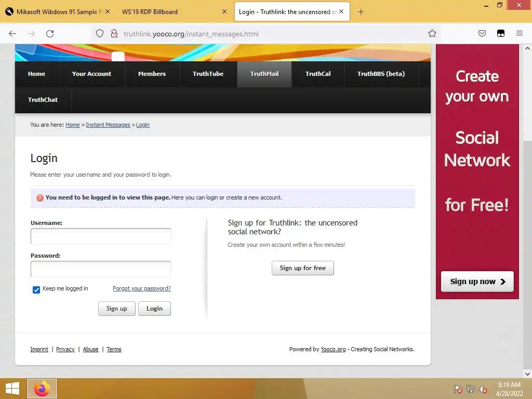Open the Home navigation item
This screenshot has width=532, height=399.
click(x=37, y=74)
